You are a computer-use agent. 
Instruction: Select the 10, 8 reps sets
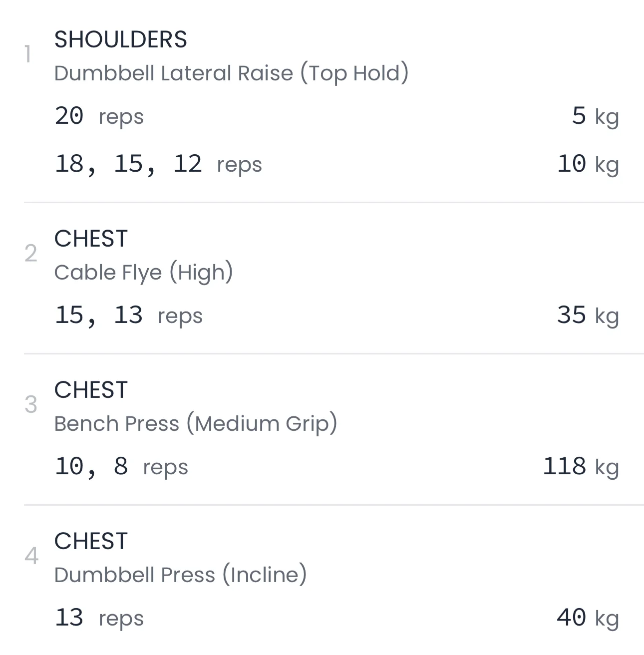[121, 467]
